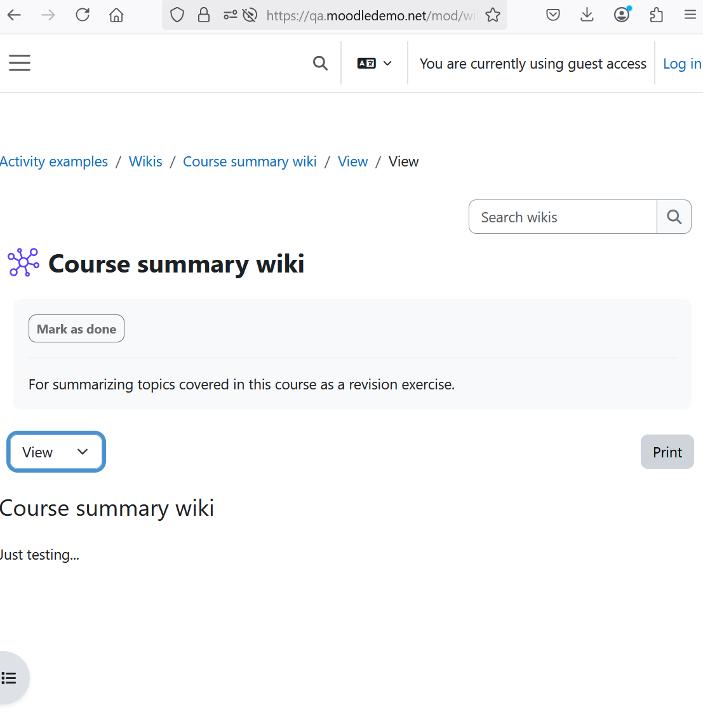Click the 'Just testing...' wiki text
The width and height of the screenshot is (703, 728).
tap(39, 555)
